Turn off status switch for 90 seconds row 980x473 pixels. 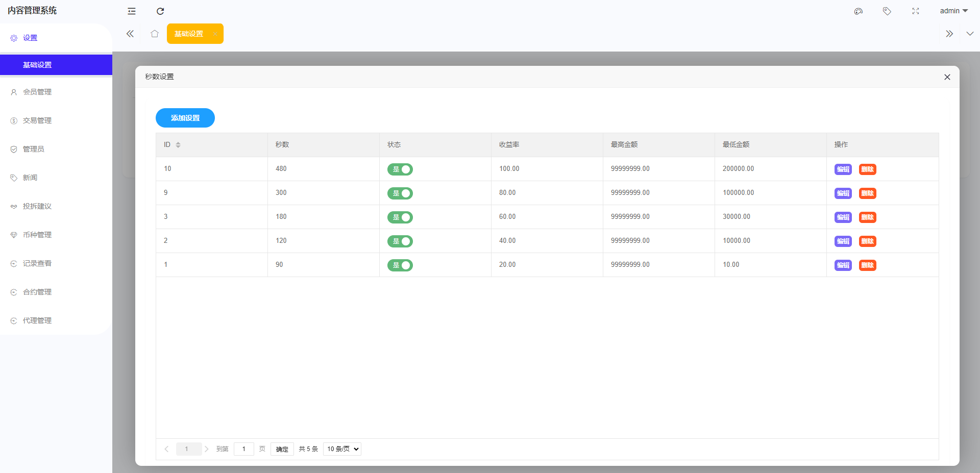pos(400,265)
